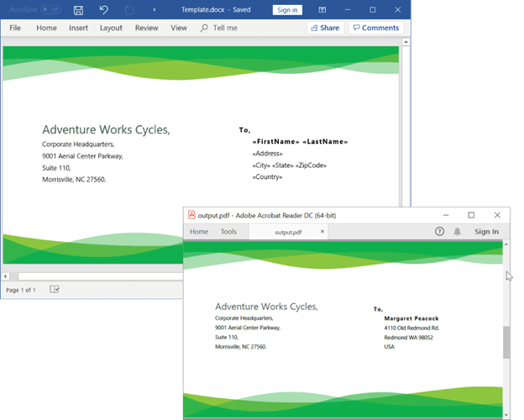Open the Share dropdown in Word
Image resolution: width=524 pixels, height=420 pixels.
(325, 28)
